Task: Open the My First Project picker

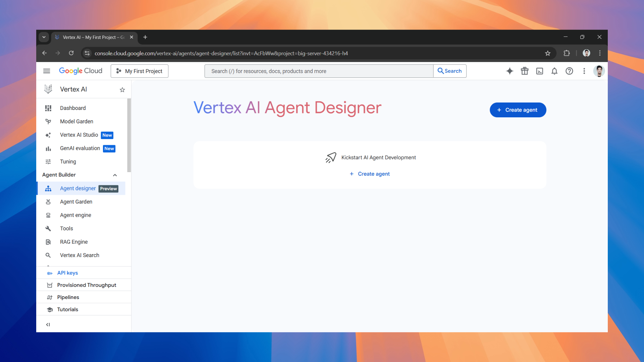Action: [x=139, y=71]
